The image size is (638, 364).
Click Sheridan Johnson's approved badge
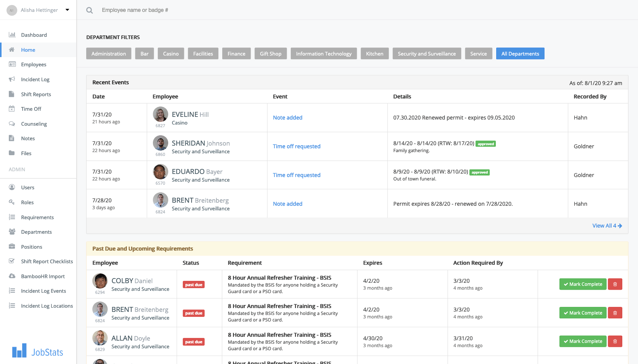pos(485,144)
